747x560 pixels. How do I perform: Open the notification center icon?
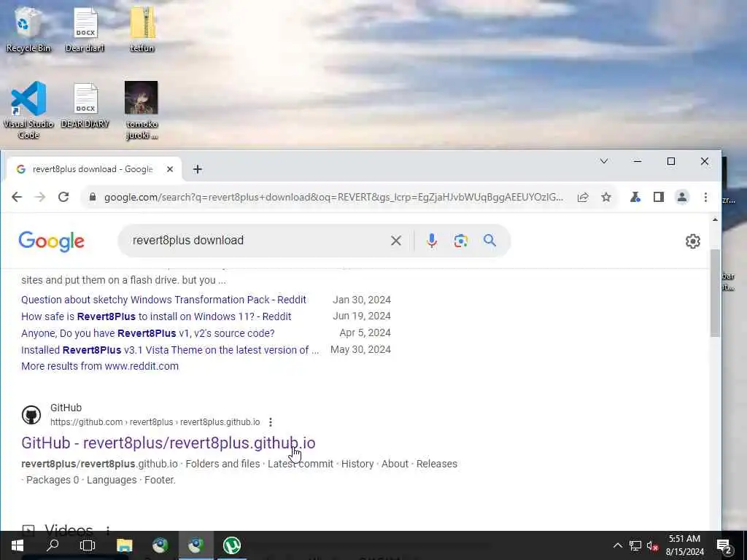(724, 545)
